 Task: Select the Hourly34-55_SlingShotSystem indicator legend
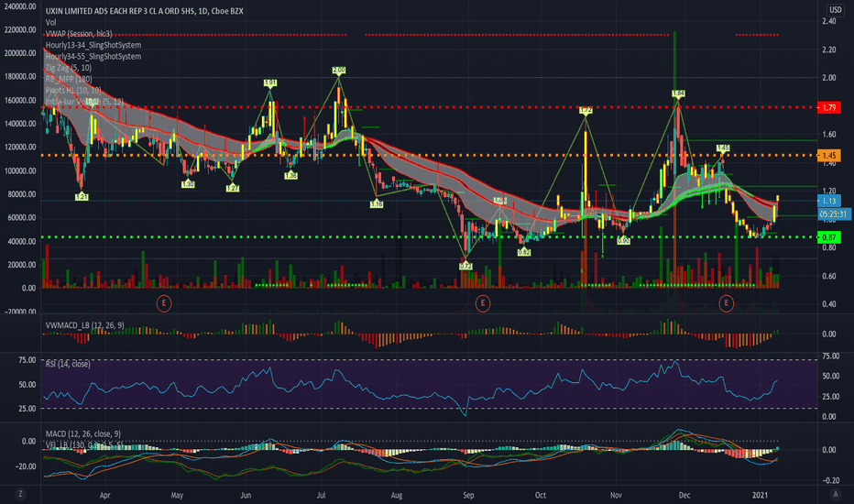coord(93,57)
